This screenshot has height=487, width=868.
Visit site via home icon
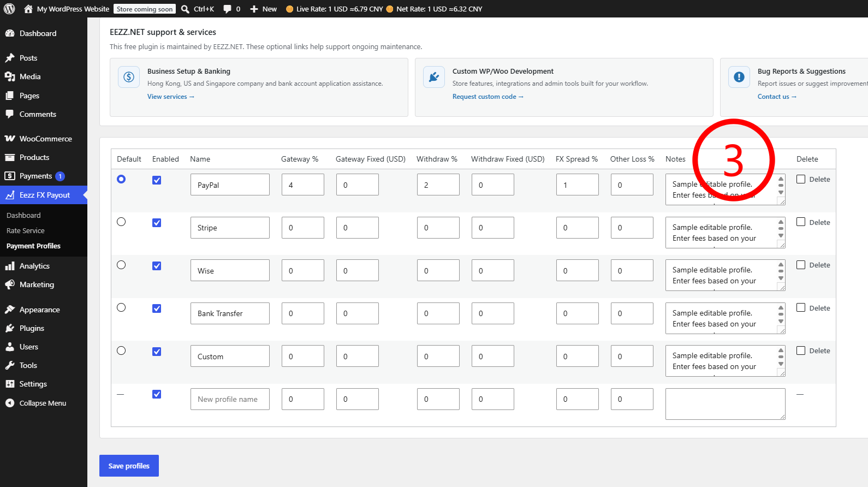pos(28,9)
